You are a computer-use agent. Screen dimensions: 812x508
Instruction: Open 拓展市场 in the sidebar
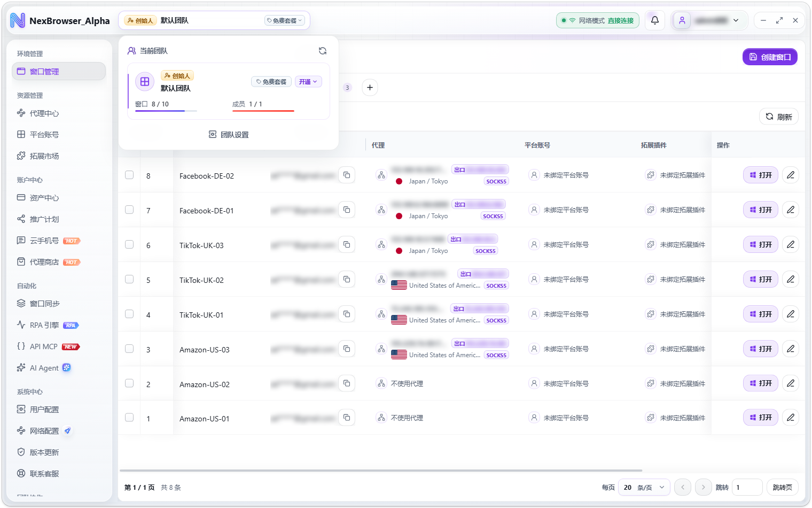pos(59,156)
